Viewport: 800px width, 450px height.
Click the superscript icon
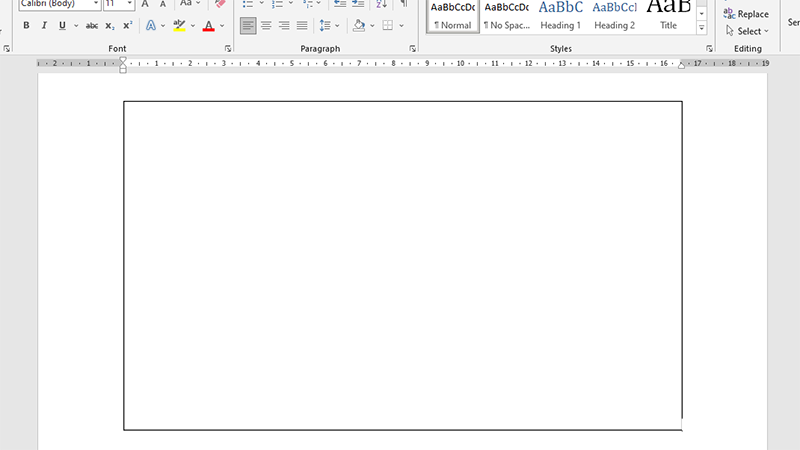[127, 26]
